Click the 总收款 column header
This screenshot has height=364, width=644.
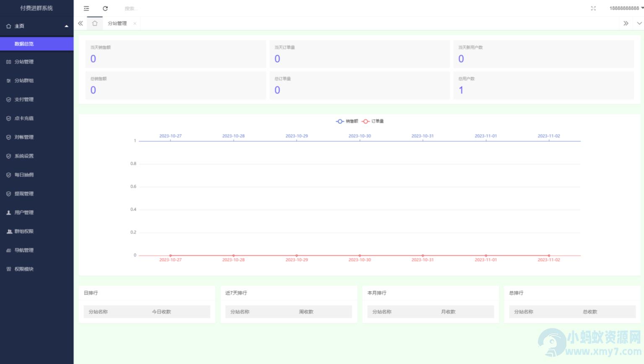point(590,312)
